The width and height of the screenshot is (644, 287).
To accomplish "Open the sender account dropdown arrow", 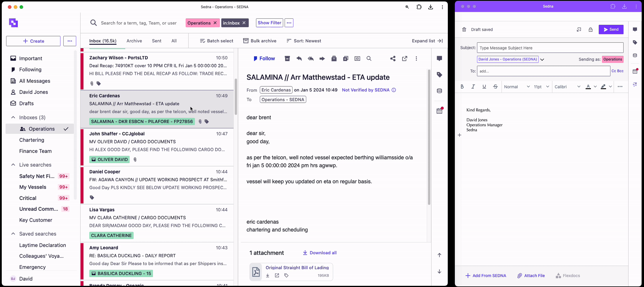I will pyautogui.click(x=542, y=60).
